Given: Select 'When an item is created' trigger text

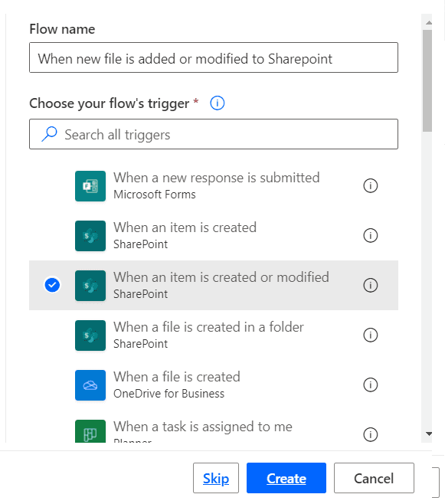Looking at the screenshot, I should click(185, 227).
